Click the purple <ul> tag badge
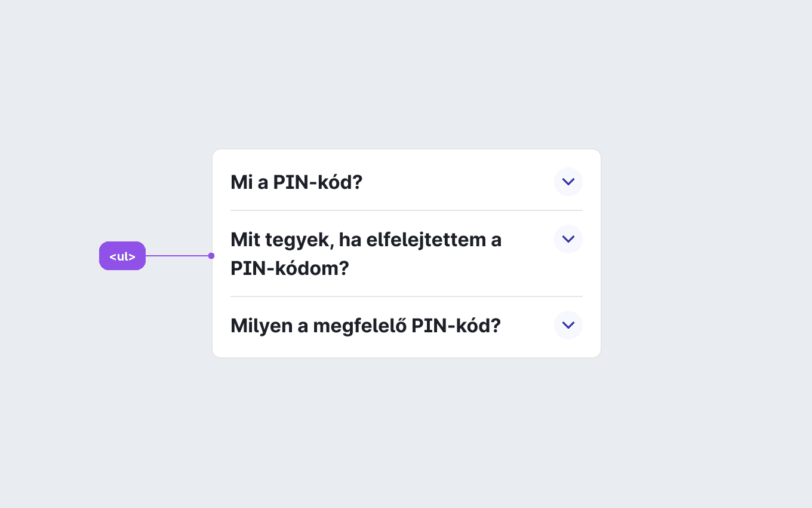This screenshot has width=812, height=508. [122, 256]
